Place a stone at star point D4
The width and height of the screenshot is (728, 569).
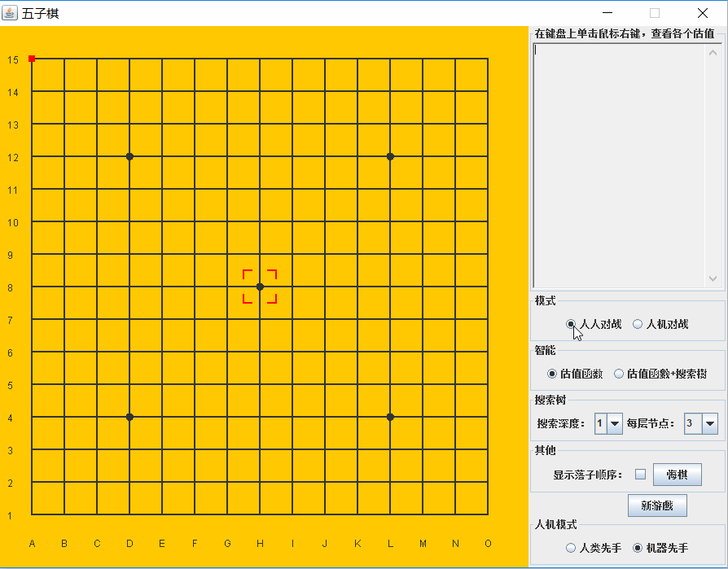[129, 417]
